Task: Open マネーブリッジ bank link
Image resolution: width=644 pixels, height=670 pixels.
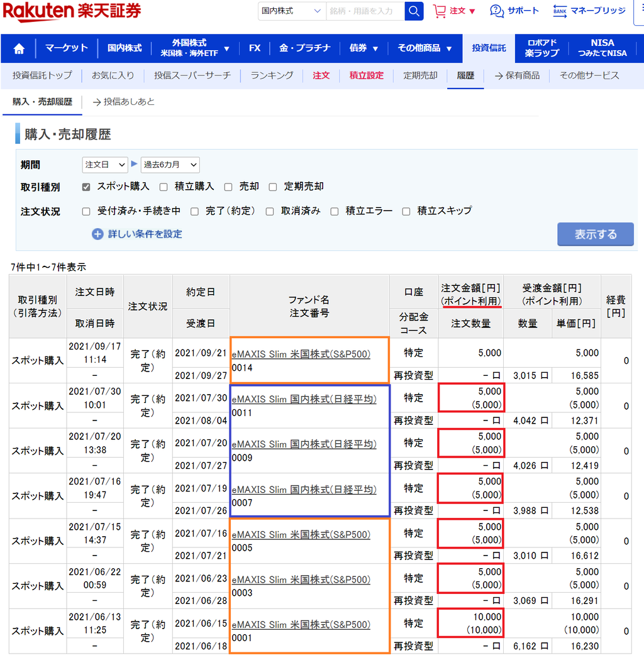Action: point(589,11)
